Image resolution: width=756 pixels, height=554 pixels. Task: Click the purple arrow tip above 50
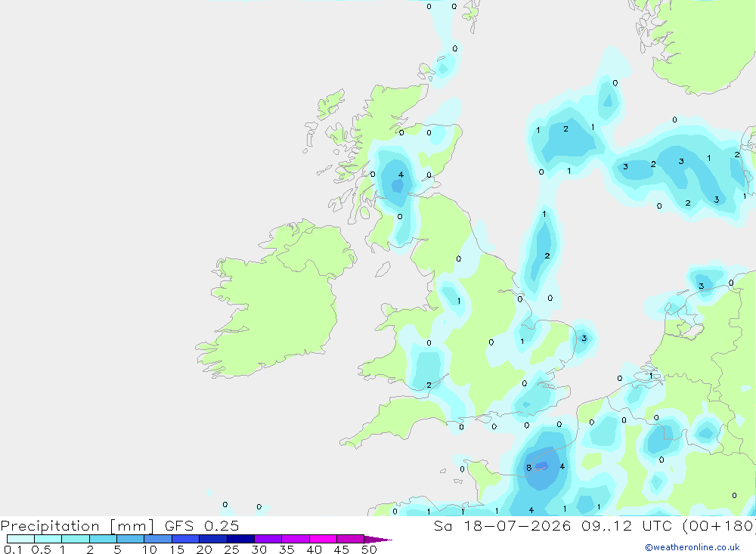tap(377, 540)
